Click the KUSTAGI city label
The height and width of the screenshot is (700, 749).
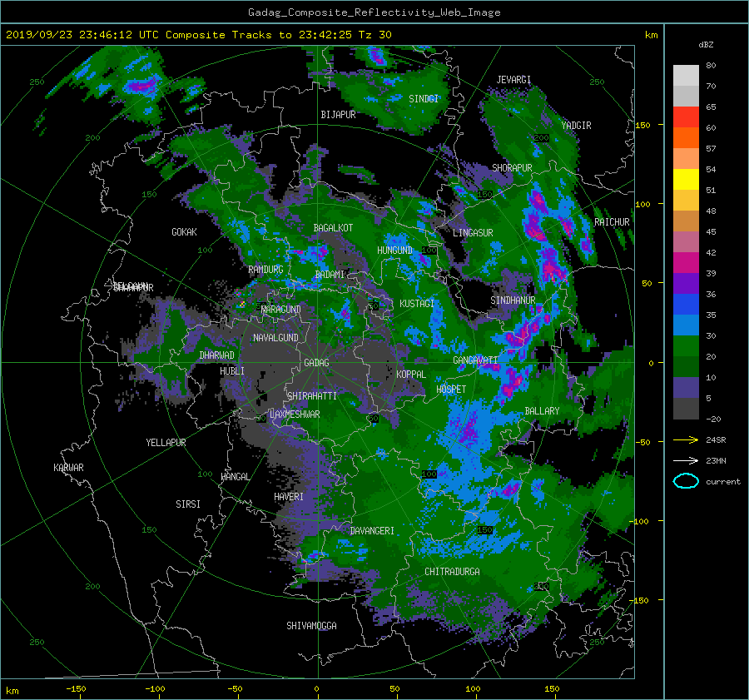tap(417, 304)
